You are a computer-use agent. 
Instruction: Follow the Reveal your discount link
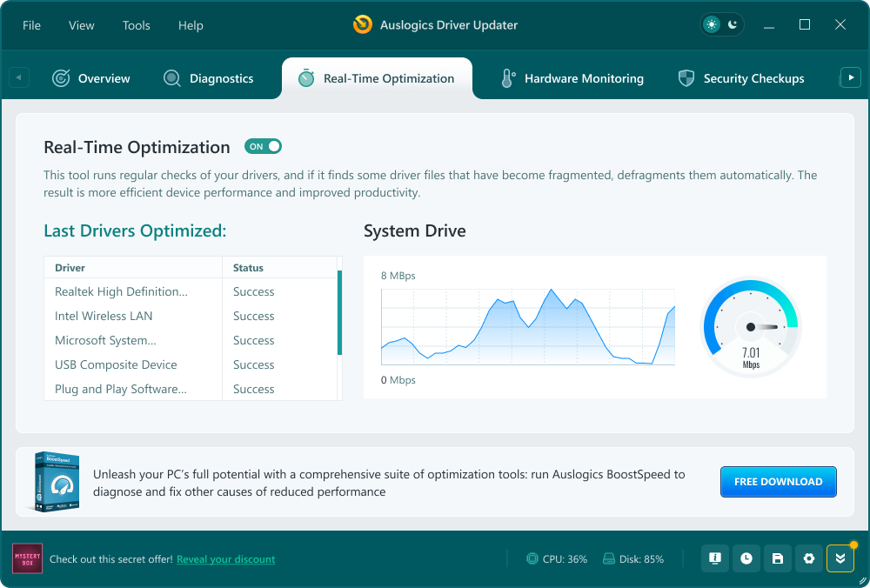(x=225, y=559)
